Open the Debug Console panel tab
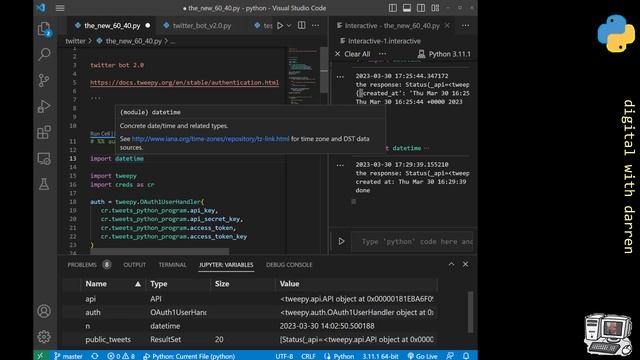 (x=289, y=264)
